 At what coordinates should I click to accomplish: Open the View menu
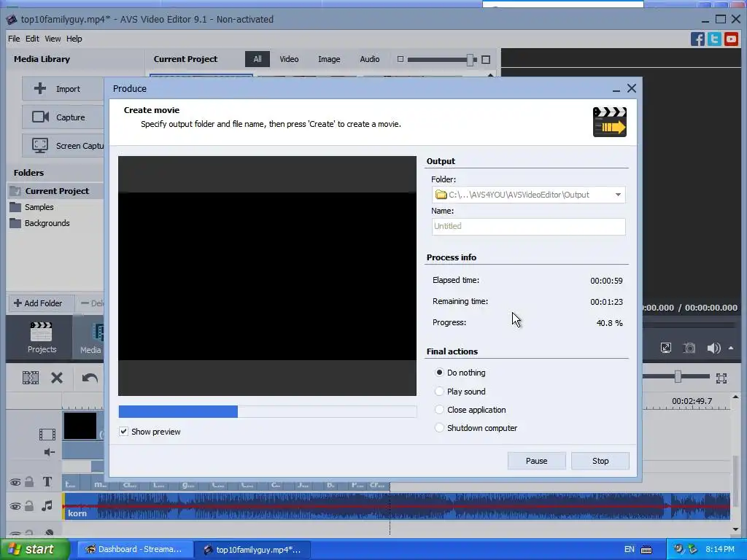[x=53, y=39]
